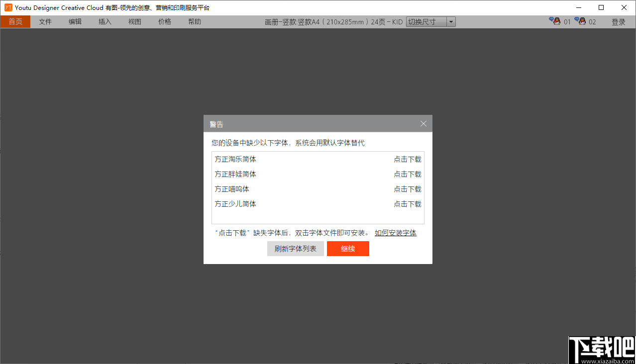
Task: Click the 切换尺寸 size switcher control
Action: pos(427,21)
